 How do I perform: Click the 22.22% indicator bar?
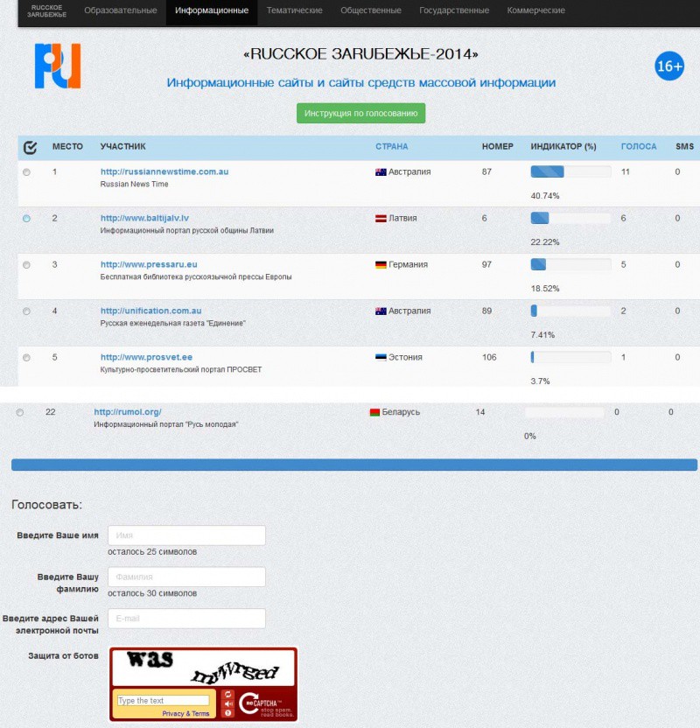[x=570, y=218]
